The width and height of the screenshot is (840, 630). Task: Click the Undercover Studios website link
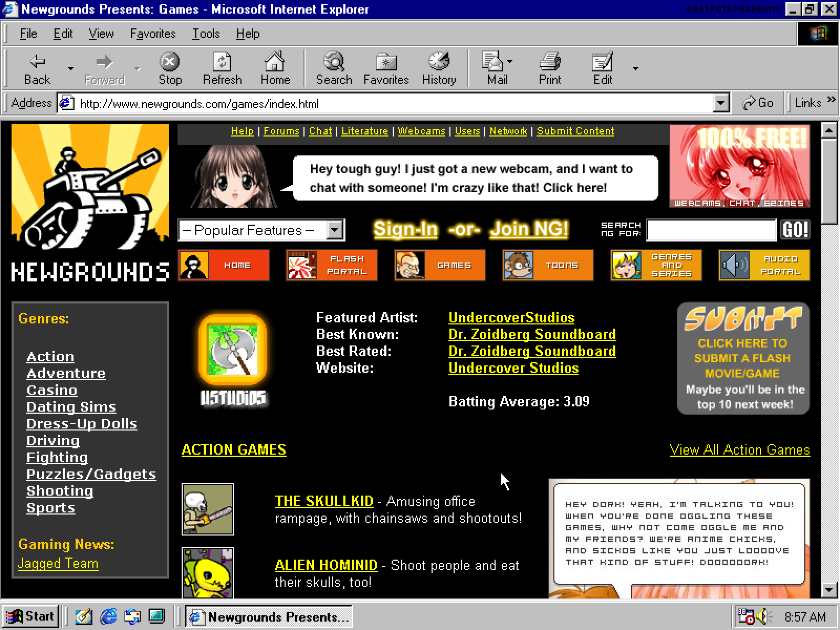(513, 368)
